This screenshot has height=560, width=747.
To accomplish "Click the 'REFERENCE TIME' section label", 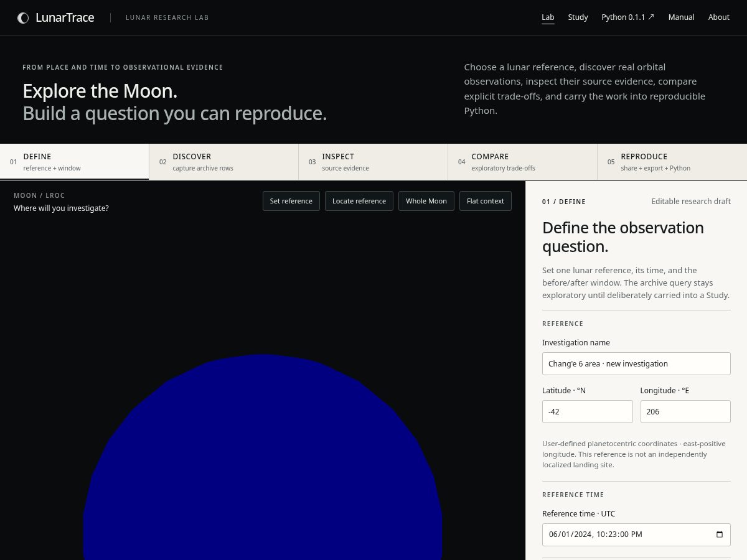I will [573, 495].
